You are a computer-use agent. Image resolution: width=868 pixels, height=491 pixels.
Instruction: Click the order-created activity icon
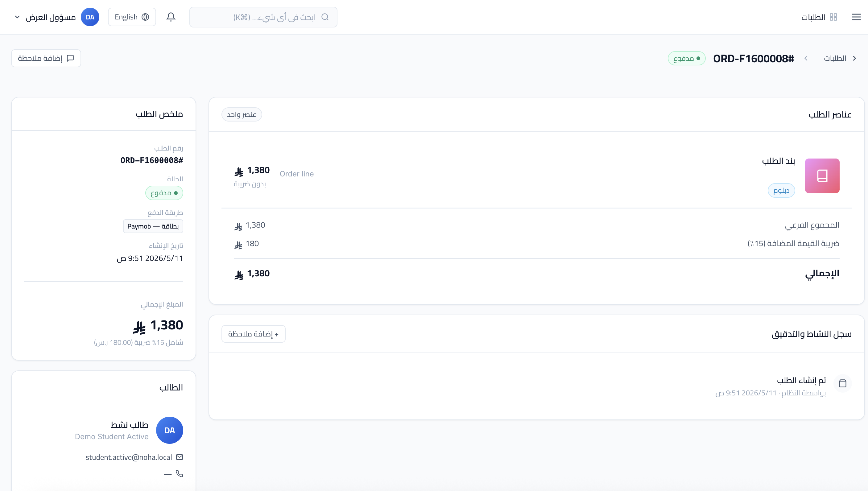(842, 383)
